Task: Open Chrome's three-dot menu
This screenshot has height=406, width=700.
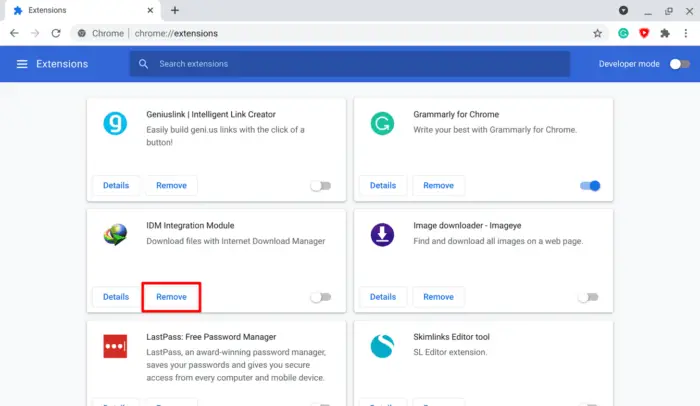Action: click(x=686, y=33)
